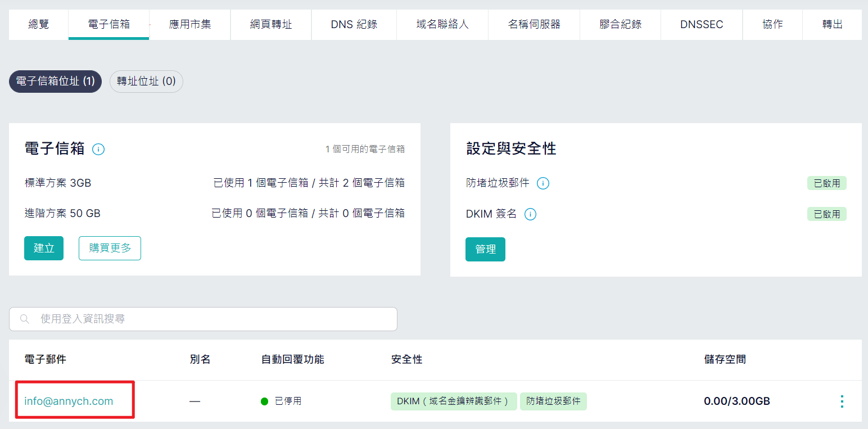Click the 0.00/3.00GB storage value

point(737,401)
